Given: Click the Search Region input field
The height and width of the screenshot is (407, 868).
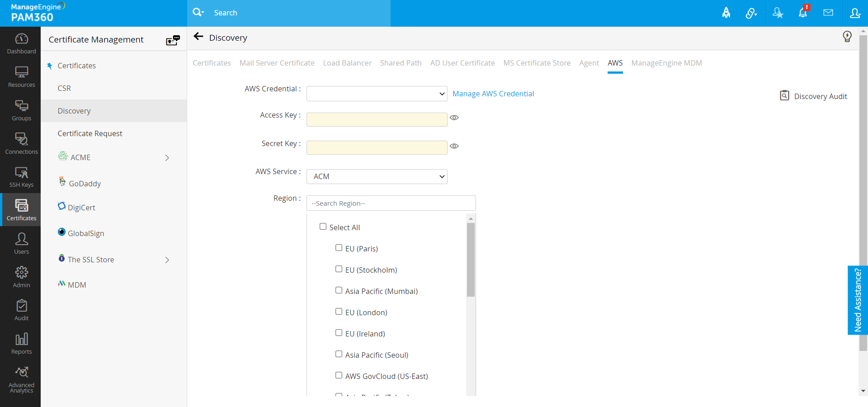Looking at the screenshot, I should pos(391,203).
